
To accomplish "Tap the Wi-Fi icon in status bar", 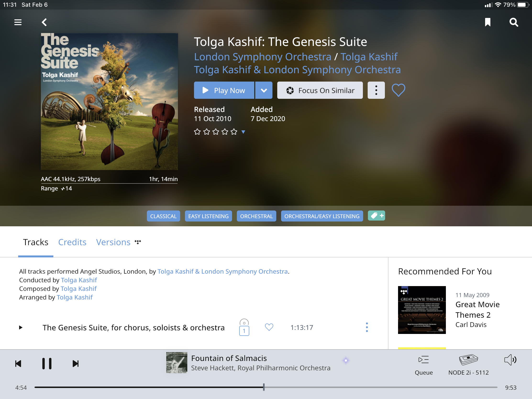I will (498, 5).
